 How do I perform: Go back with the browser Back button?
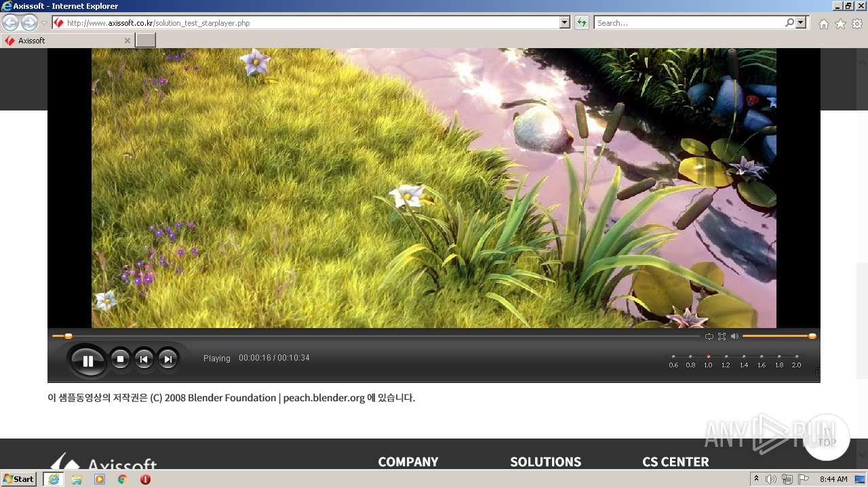click(11, 23)
